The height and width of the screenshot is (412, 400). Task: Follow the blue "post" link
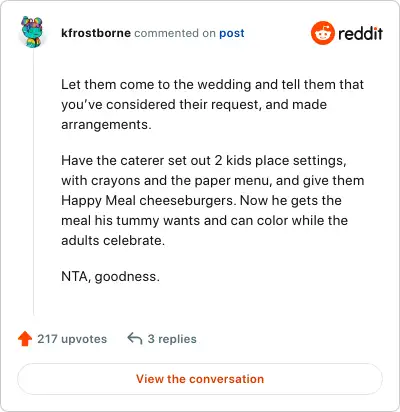coord(232,33)
